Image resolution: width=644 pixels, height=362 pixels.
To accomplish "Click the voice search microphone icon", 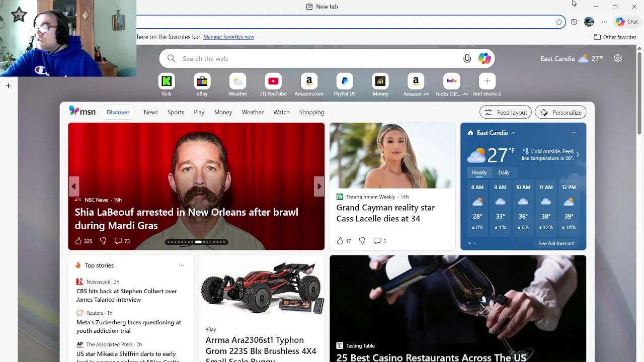I will [467, 59].
